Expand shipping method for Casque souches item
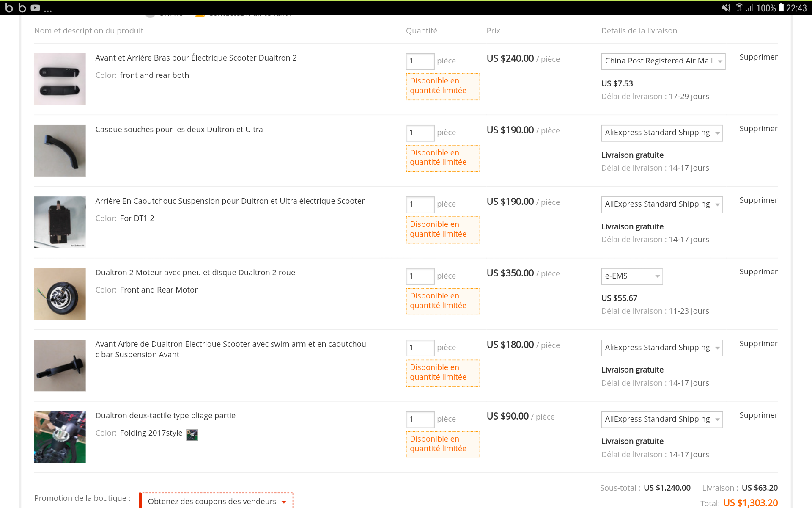The width and height of the screenshot is (812, 508). 662,133
